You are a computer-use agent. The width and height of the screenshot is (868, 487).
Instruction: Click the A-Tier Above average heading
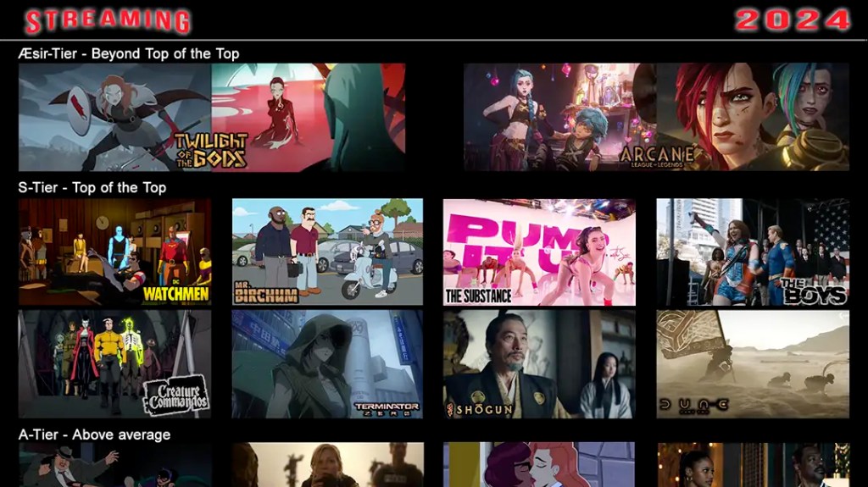(x=94, y=434)
